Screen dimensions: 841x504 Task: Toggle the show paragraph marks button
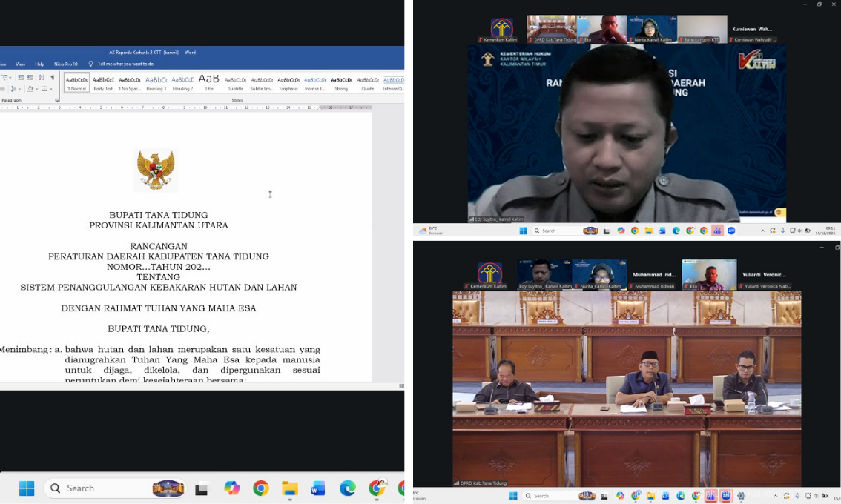point(53,77)
